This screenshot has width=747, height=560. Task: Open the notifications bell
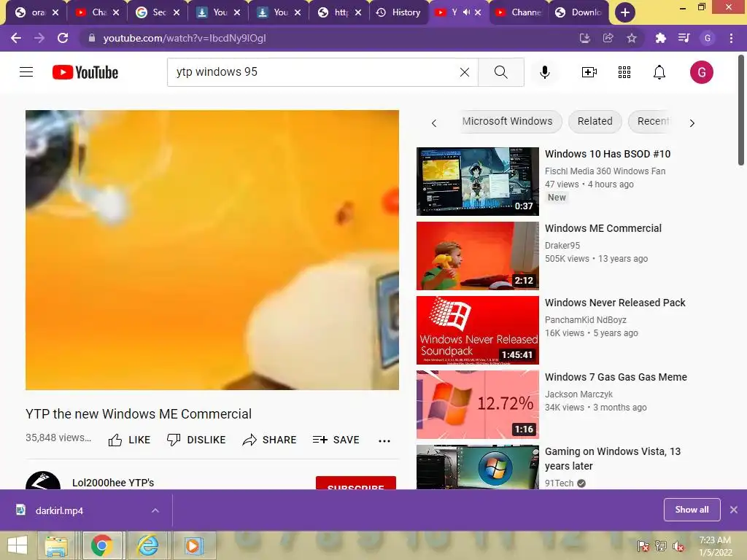(659, 72)
